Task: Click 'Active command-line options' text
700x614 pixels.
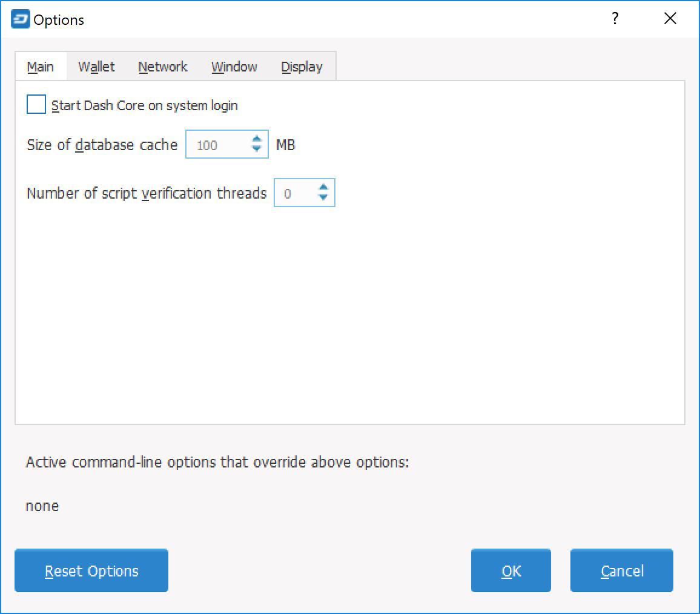Action: click(x=217, y=462)
